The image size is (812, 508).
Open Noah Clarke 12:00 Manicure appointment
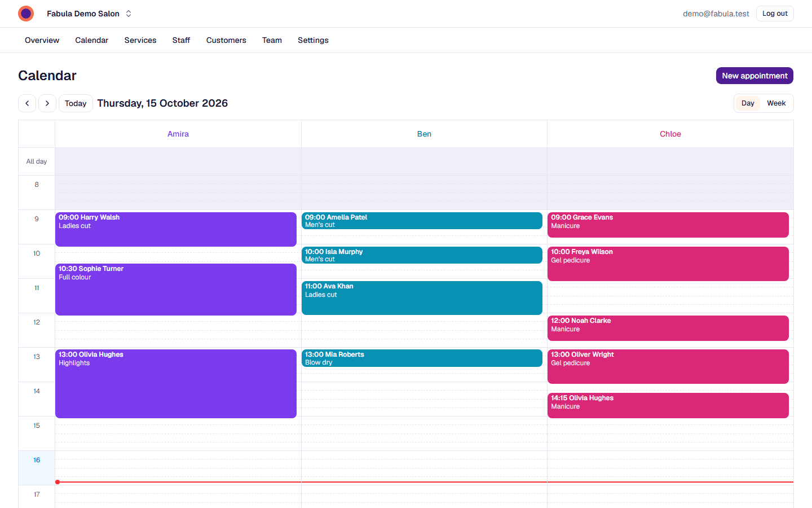coord(668,328)
